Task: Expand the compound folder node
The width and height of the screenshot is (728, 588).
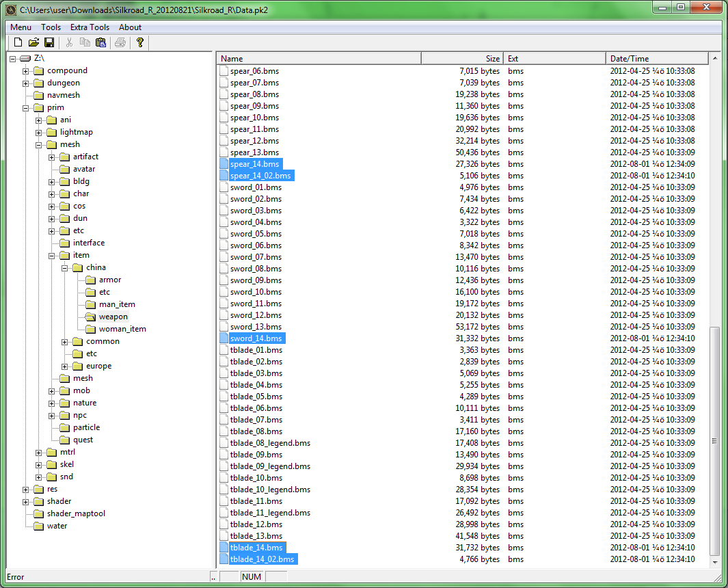Action: pyautogui.click(x=25, y=71)
